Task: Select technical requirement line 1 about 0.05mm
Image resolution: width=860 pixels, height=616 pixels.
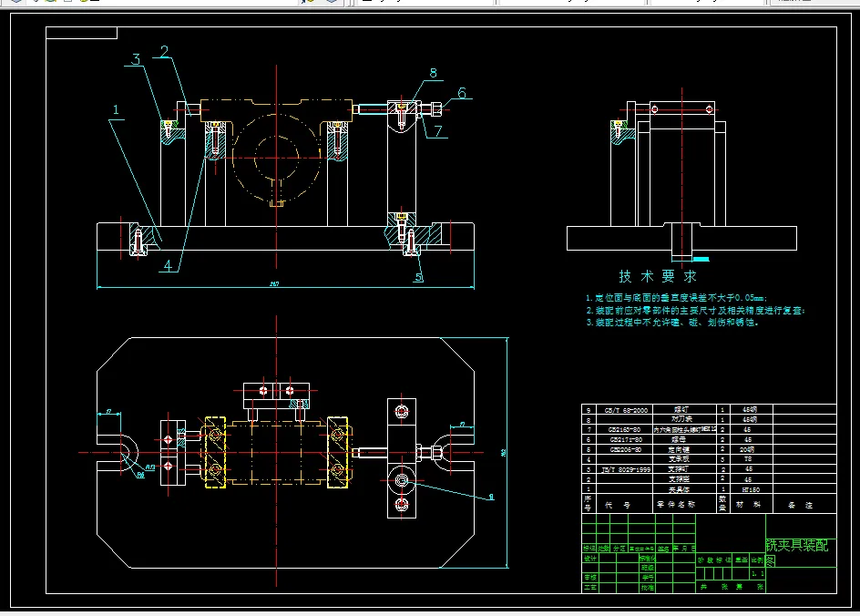Action: pyautogui.click(x=677, y=298)
